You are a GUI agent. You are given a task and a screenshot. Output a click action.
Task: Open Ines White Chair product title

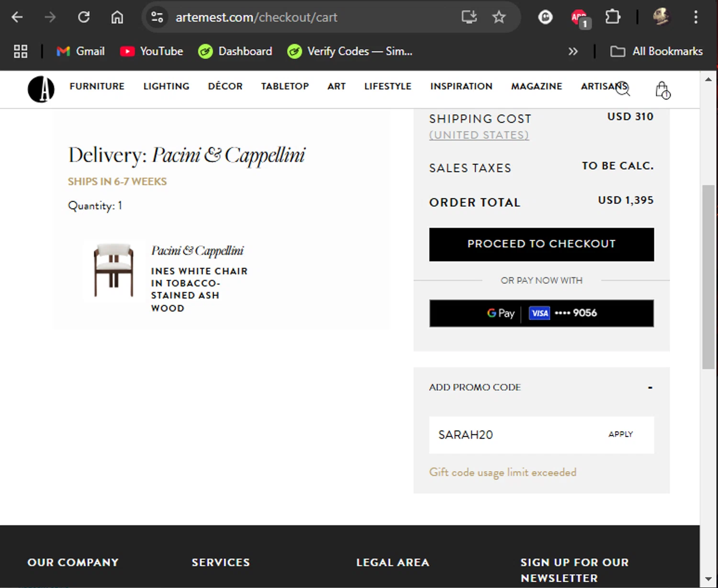coord(199,289)
